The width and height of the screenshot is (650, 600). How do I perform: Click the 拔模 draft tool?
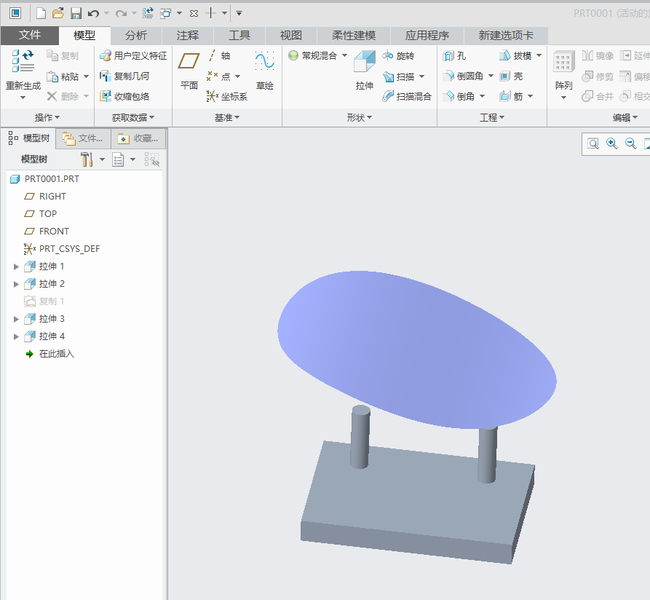516,56
